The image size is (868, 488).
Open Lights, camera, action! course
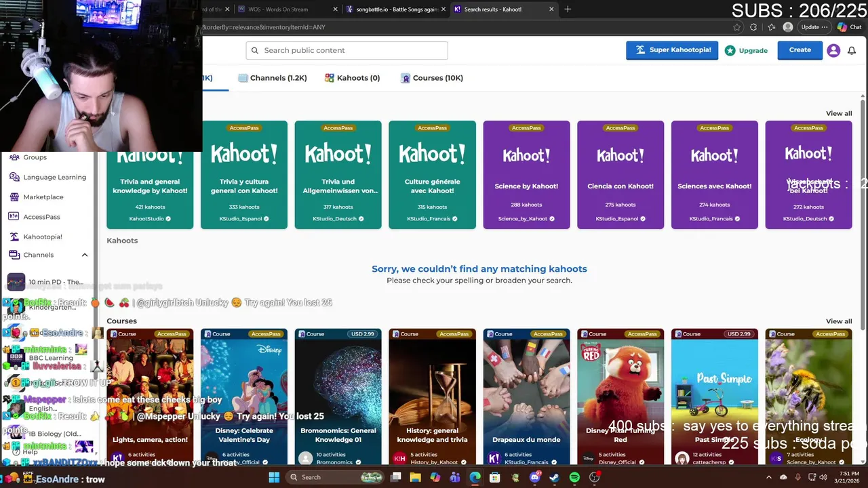point(150,396)
